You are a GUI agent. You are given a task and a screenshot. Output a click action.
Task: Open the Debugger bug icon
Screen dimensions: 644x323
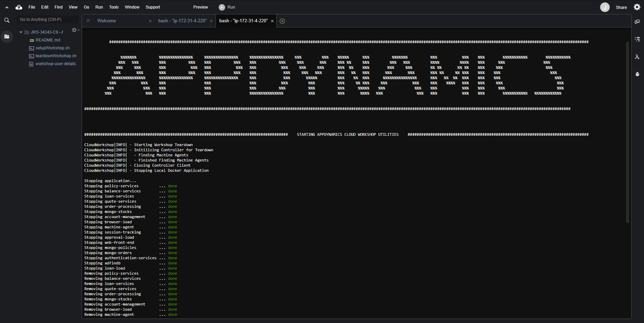(637, 74)
